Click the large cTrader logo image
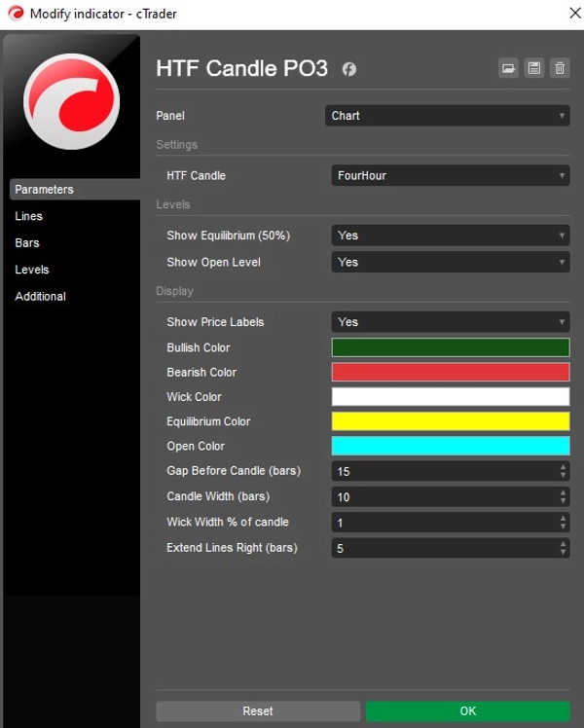The image size is (584, 728). click(x=71, y=101)
